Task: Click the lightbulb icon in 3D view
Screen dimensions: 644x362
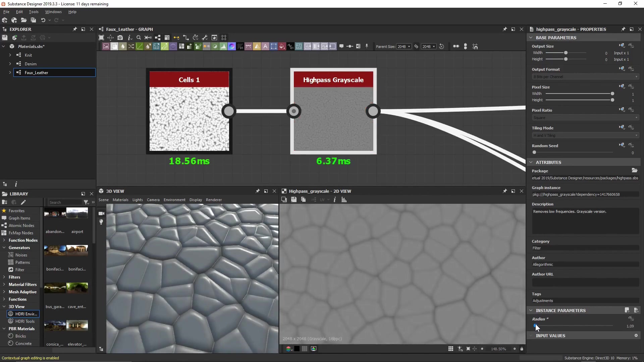Action: pos(101,222)
